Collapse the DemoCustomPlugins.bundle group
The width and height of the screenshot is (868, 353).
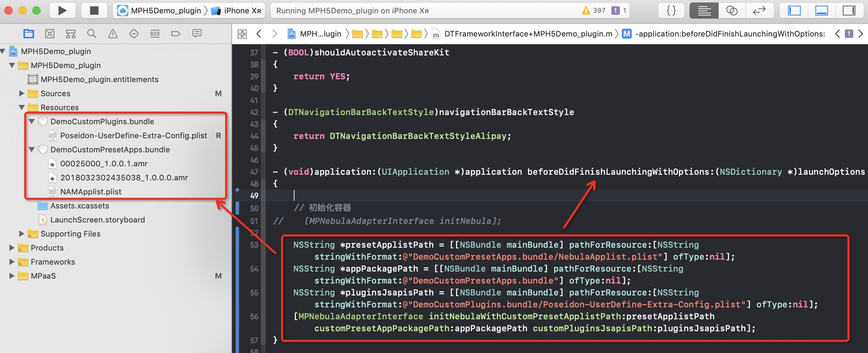31,121
